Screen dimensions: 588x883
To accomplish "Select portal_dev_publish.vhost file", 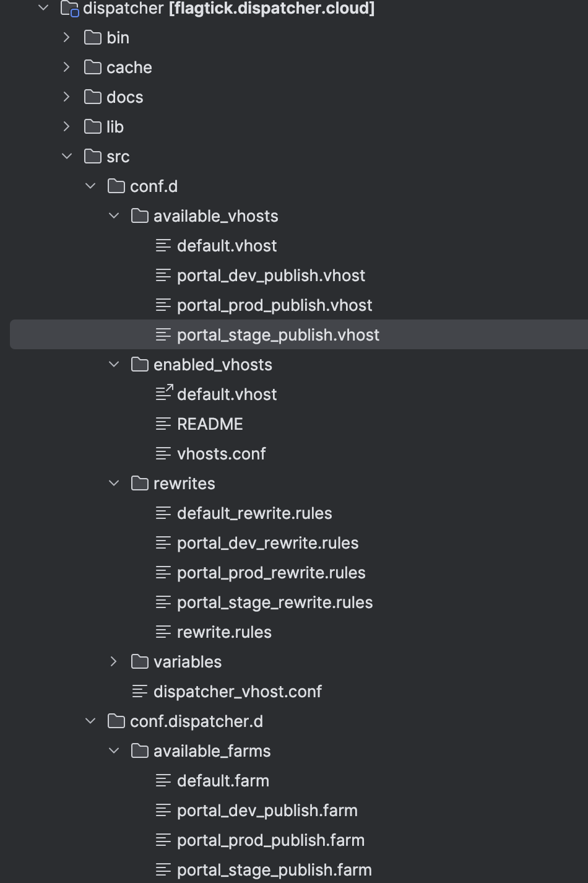I will click(x=270, y=276).
